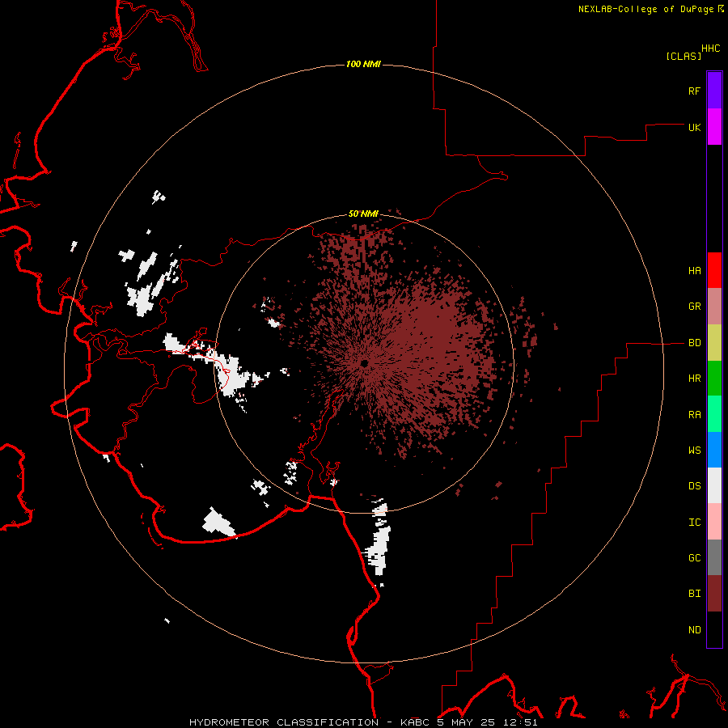Select the yellow BD color swatch
Screen dimensions: 728x728
pyautogui.click(x=714, y=343)
